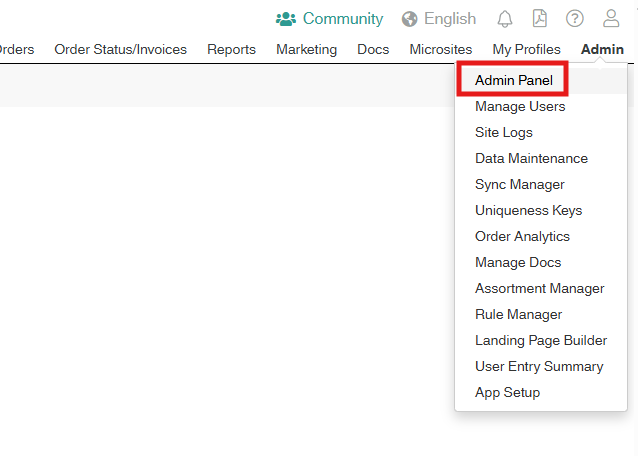638x456 pixels.
Task: Click the globe language icon
Action: tap(410, 19)
